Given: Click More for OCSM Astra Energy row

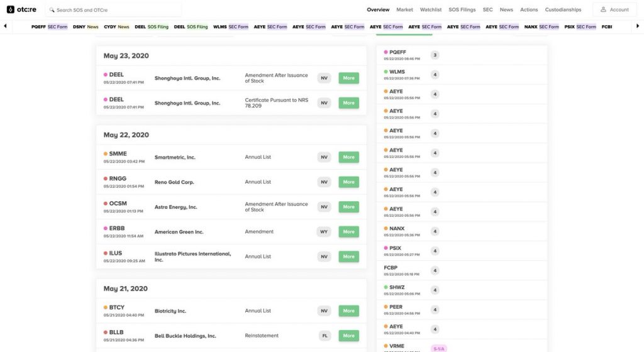Looking at the screenshot, I should pos(348,207).
